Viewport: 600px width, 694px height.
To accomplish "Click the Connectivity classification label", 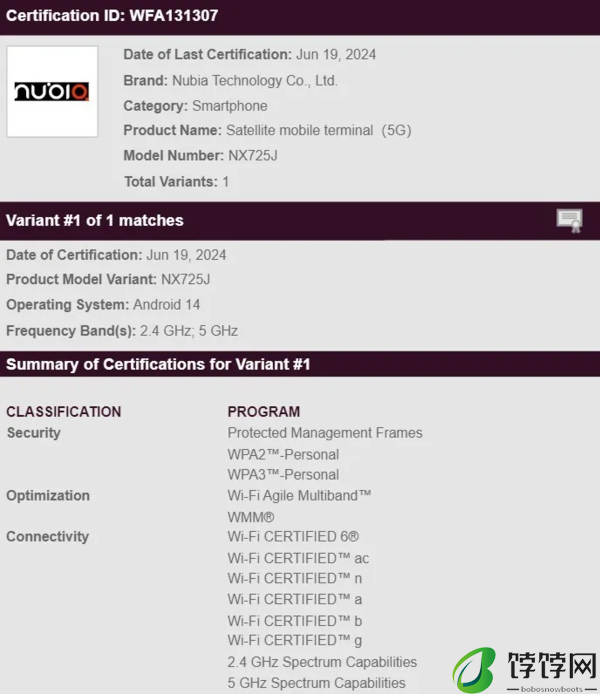I will click(x=48, y=537).
